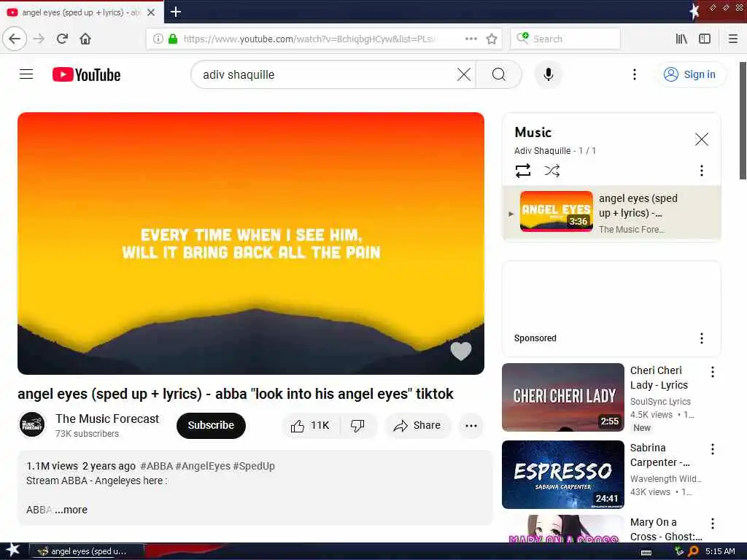747x560 pixels.
Task: Open Mary On a Cross video options
Action: 712,524
